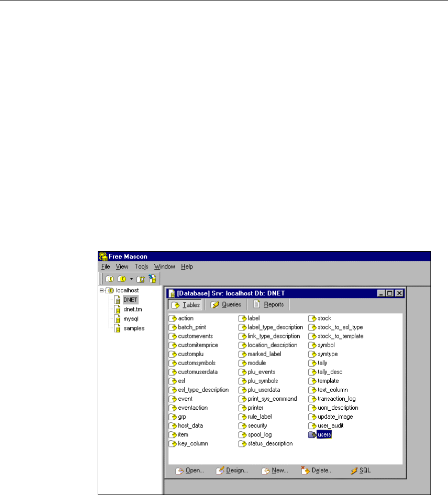
Task: Click the spool_log table name
Action: click(x=260, y=435)
